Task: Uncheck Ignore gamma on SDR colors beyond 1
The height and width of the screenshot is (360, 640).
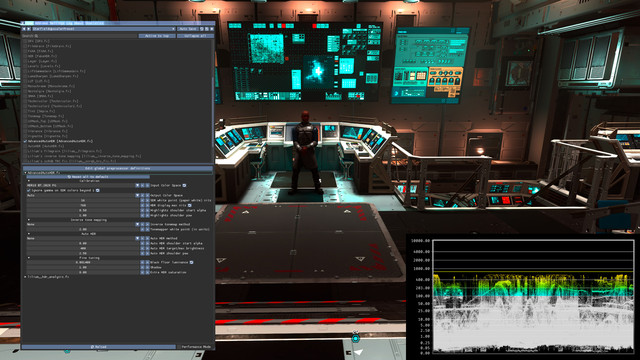Action: click(29, 190)
